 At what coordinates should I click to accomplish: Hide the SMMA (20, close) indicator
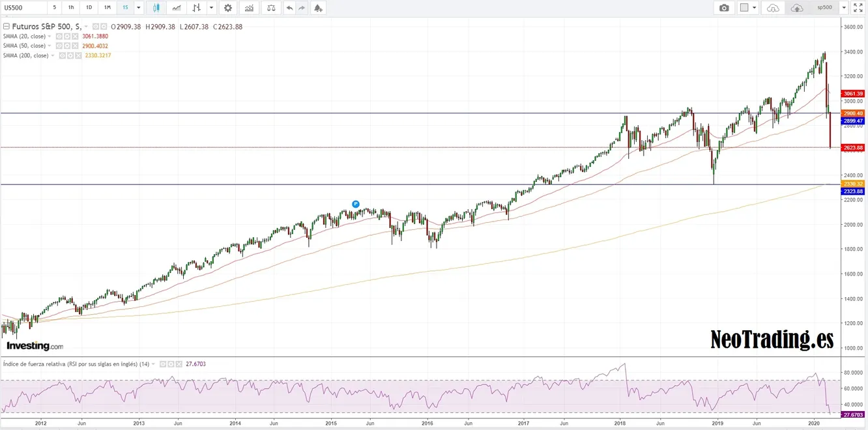coord(59,36)
